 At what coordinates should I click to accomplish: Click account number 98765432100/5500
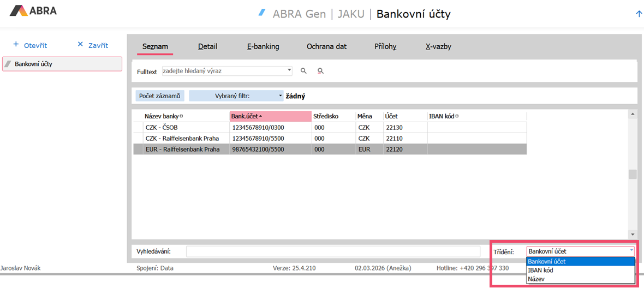click(258, 149)
